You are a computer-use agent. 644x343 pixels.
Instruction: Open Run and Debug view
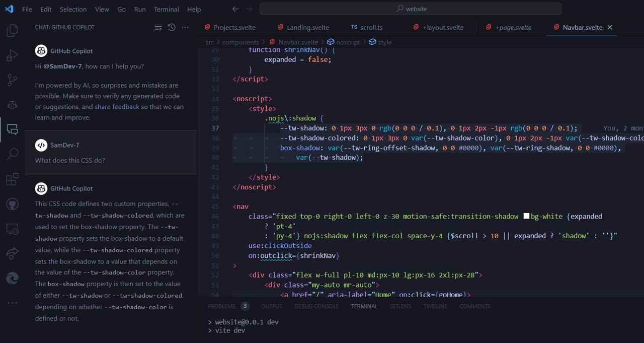click(12, 55)
